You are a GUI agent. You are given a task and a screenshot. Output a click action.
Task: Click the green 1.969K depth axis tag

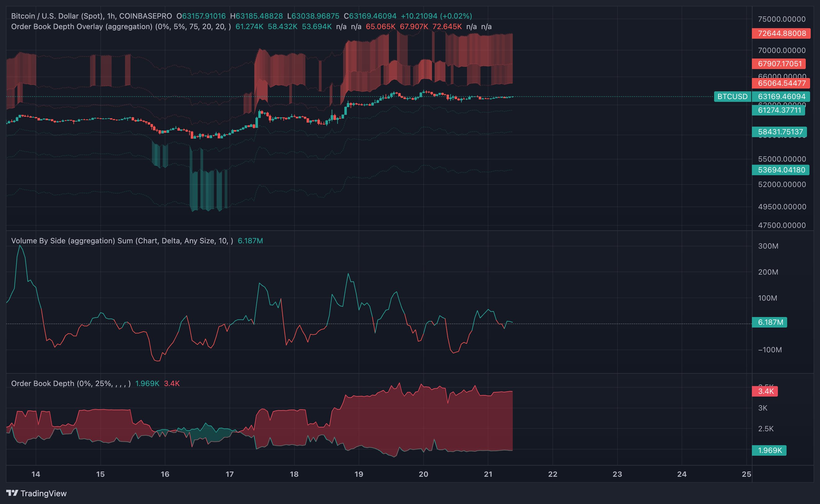coord(769,450)
